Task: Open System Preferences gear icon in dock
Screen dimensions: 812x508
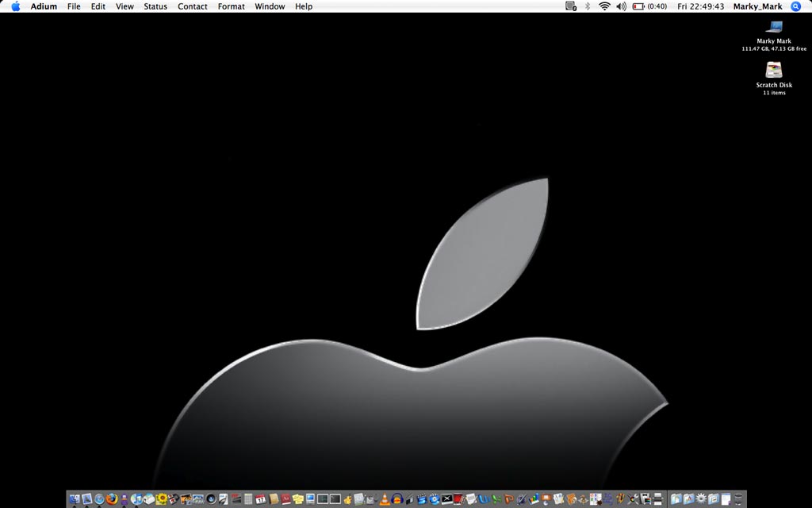Action: pyautogui.click(x=701, y=498)
